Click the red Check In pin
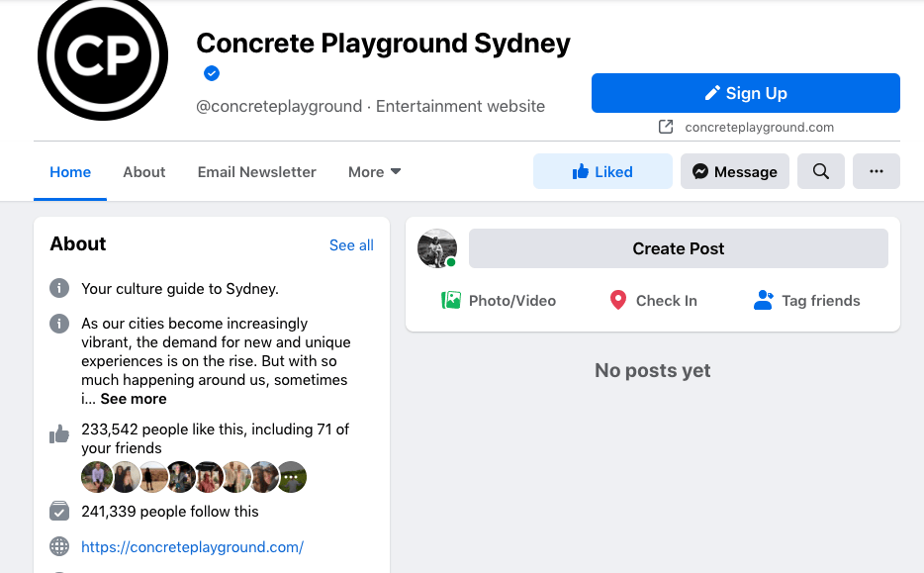The image size is (924, 573). click(x=618, y=300)
